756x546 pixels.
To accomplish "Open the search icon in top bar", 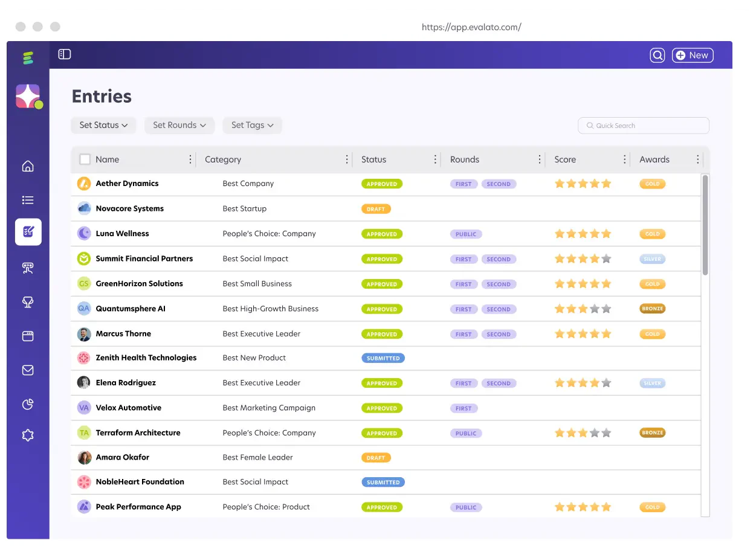I will pos(657,55).
